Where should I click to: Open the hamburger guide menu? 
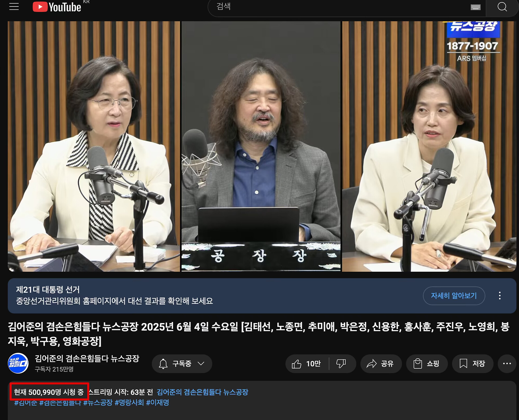pyautogui.click(x=14, y=6)
